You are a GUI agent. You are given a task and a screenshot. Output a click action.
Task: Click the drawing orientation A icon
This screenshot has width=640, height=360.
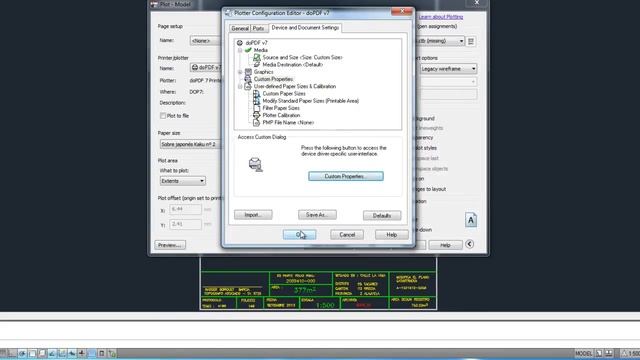pyautogui.click(x=471, y=220)
